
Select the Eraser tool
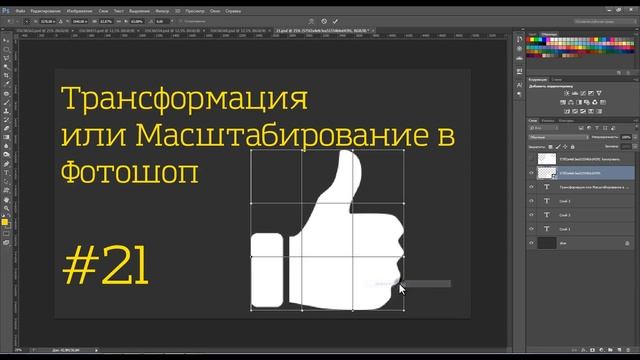pyautogui.click(x=6, y=129)
